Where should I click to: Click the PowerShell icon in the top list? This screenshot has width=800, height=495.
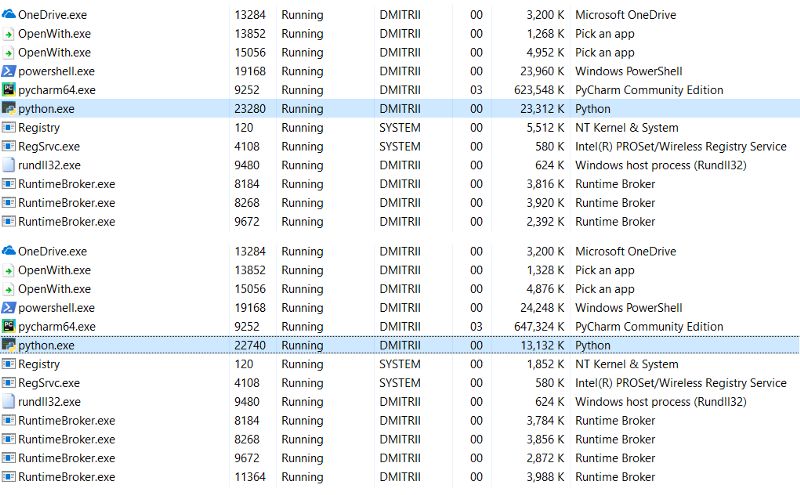point(9,71)
